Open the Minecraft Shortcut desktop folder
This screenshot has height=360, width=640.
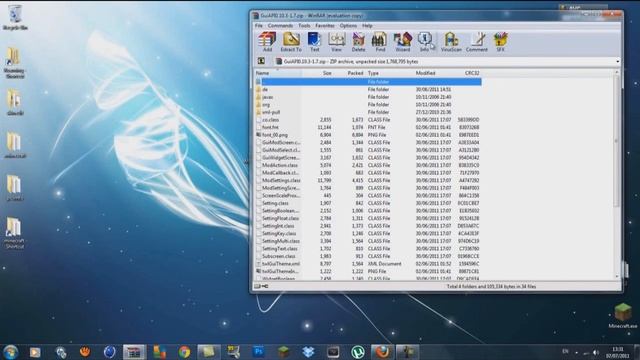click(x=14, y=233)
